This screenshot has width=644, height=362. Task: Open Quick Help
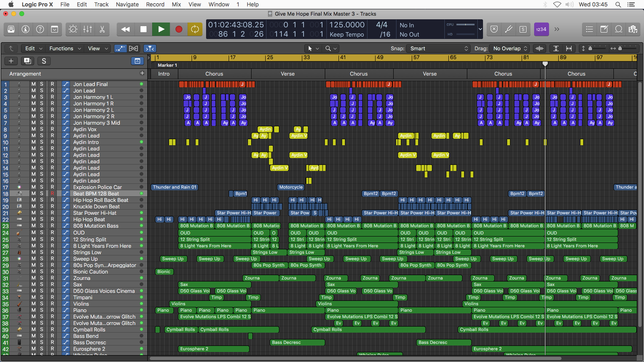(x=40, y=29)
